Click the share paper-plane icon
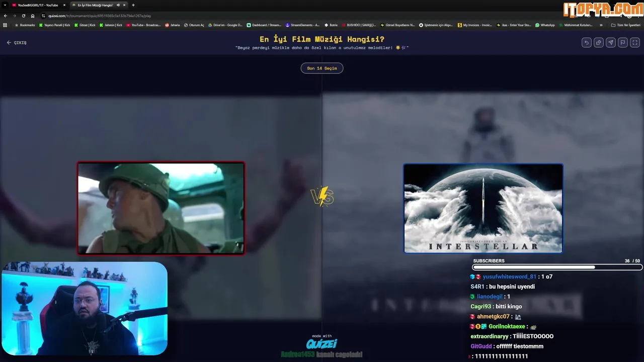Viewport: 644px width, 362px height. (x=610, y=43)
